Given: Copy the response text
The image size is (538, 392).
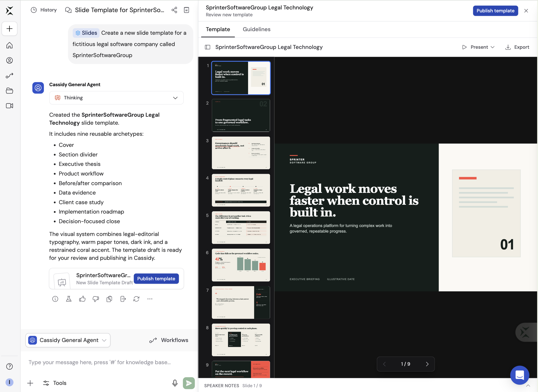Looking at the screenshot, I should 109,299.
